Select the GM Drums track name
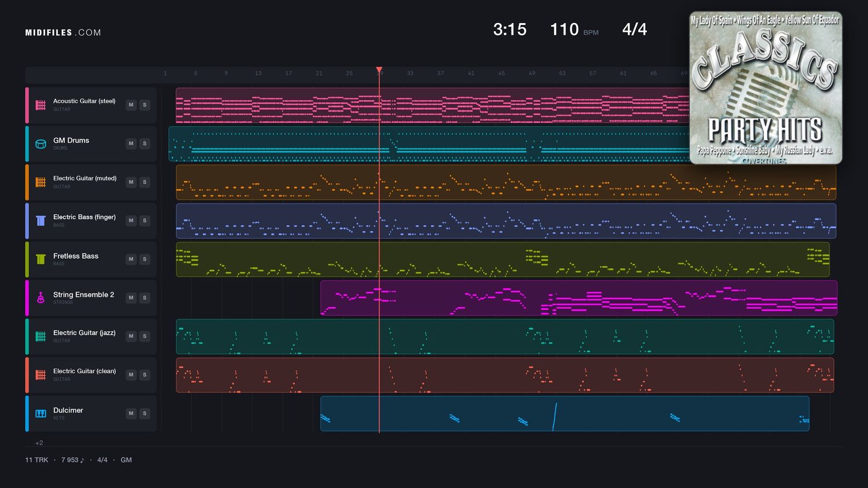868x488 pixels. (71, 141)
